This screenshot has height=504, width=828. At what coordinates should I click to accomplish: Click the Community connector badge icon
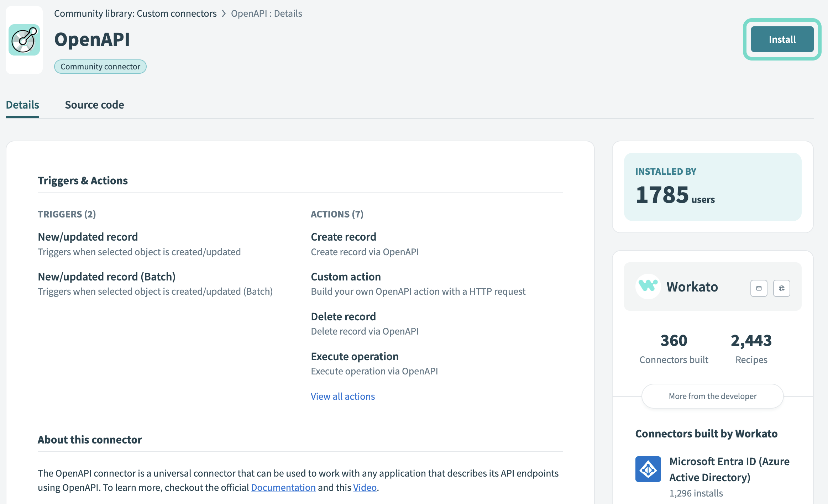click(x=100, y=66)
